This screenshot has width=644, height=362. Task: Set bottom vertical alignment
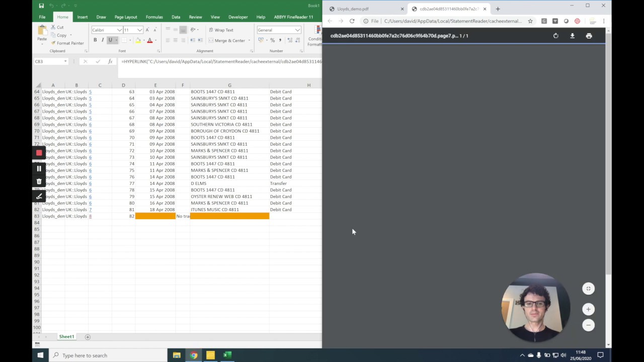(183, 30)
